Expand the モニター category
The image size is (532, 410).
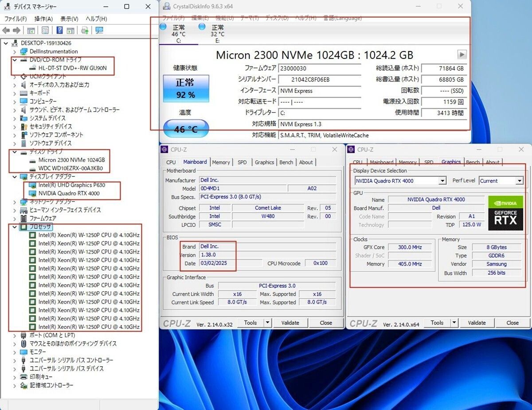coord(15,352)
